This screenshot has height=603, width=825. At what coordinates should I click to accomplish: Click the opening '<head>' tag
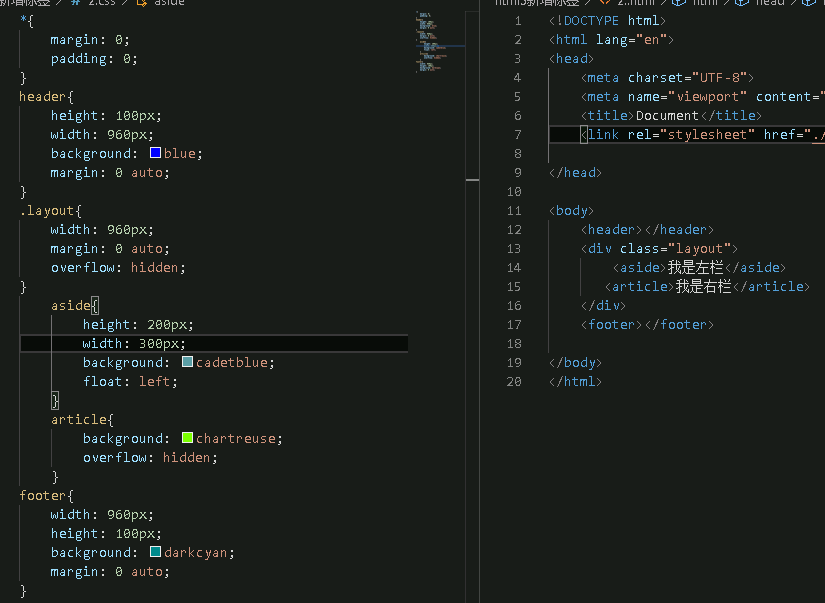tap(571, 58)
